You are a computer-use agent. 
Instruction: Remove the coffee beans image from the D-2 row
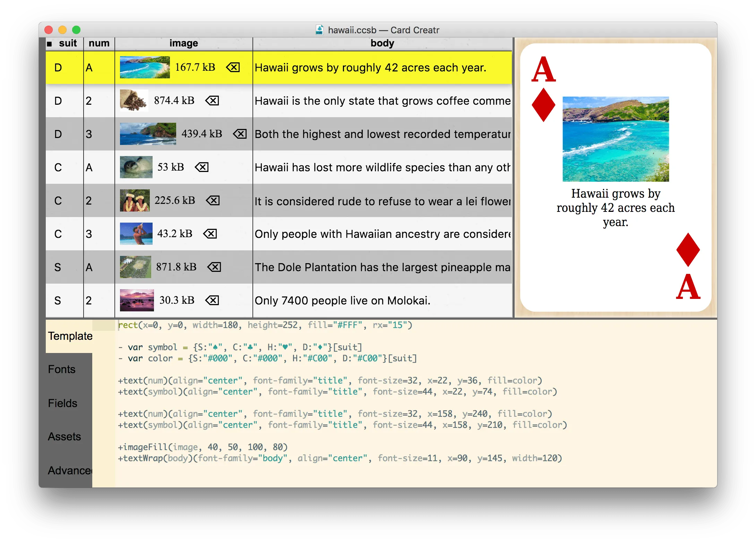(x=212, y=101)
